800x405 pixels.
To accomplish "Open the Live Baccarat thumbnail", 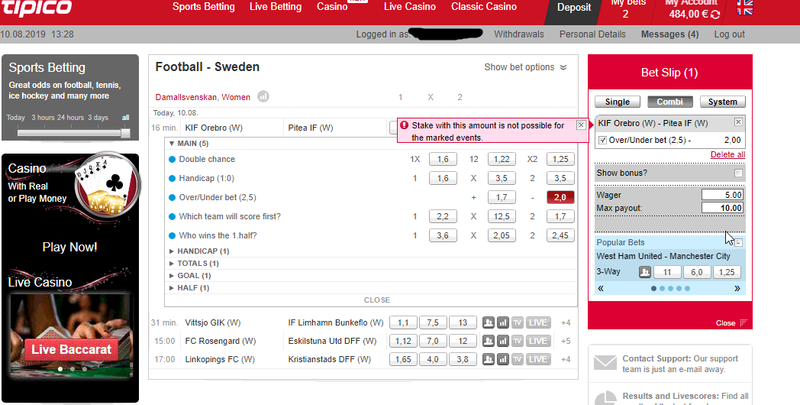I will pos(71,337).
